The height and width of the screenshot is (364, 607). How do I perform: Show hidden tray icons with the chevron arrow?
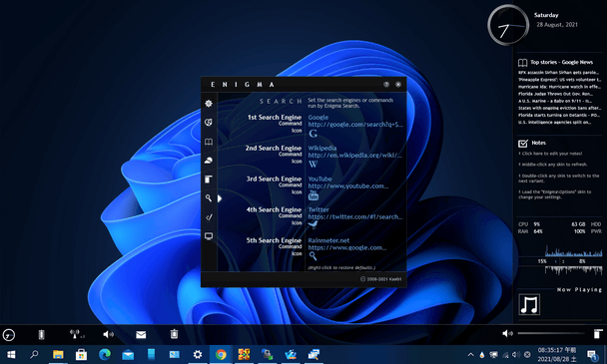471,354
